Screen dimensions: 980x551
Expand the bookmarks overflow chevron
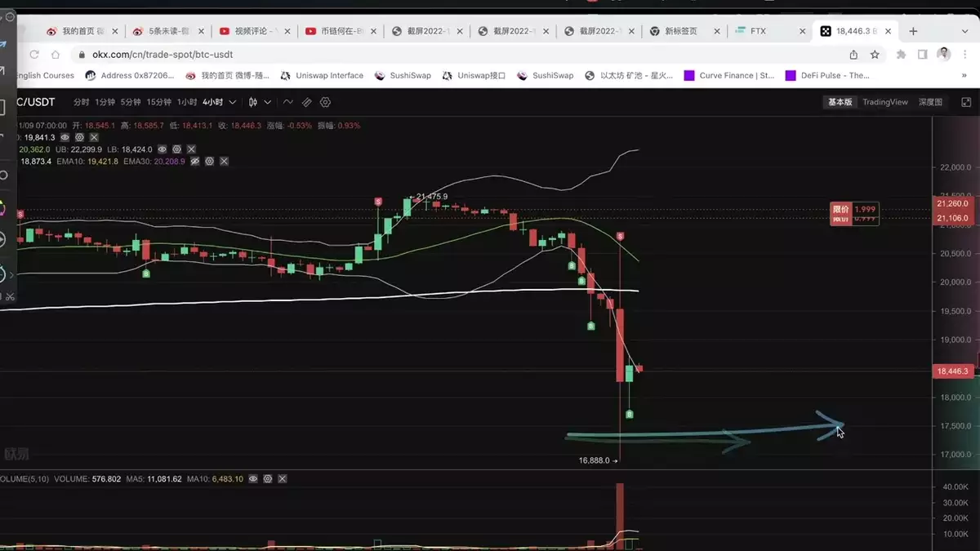coord(964,75)
